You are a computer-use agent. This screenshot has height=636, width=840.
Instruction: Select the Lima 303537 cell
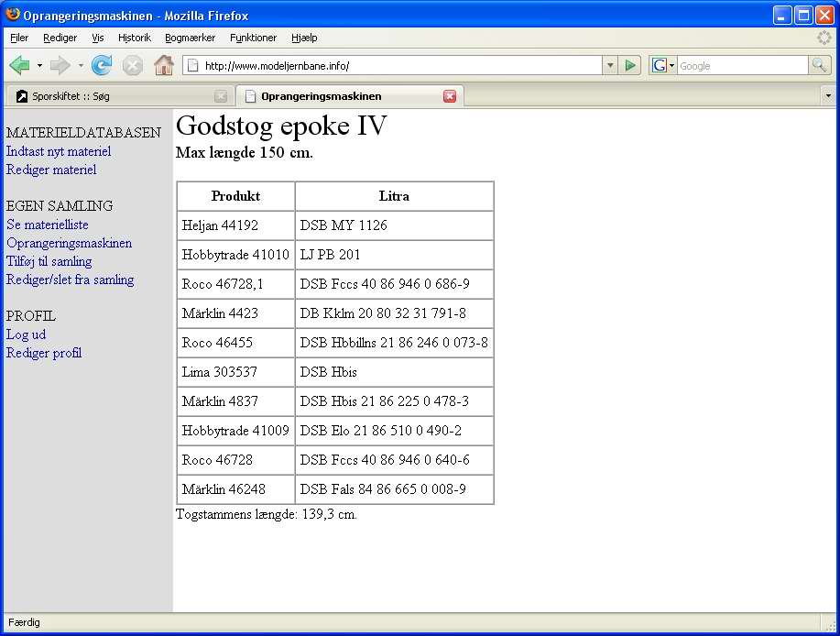[x=235, y=372]
